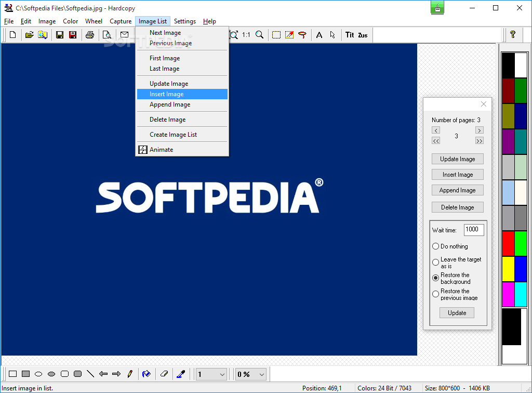Select the diagonal line drawing tool
The height and width of the screenshot is (393, 532).
90,374
